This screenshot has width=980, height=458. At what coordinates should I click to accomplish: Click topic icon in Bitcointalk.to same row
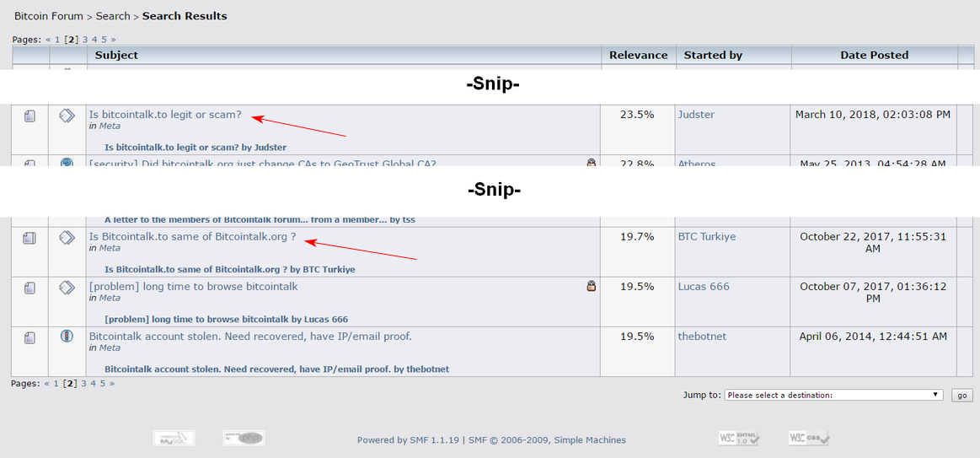click(x=30, y=238)
